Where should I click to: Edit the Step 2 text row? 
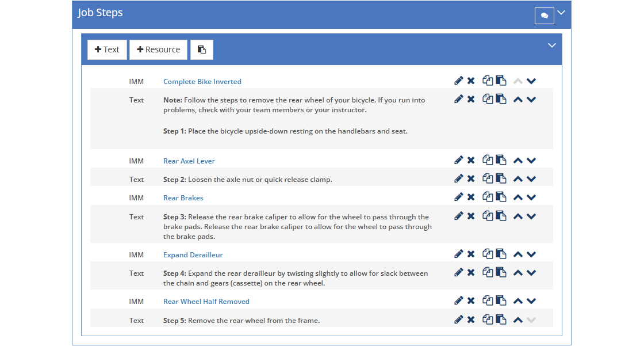(458, 178)
